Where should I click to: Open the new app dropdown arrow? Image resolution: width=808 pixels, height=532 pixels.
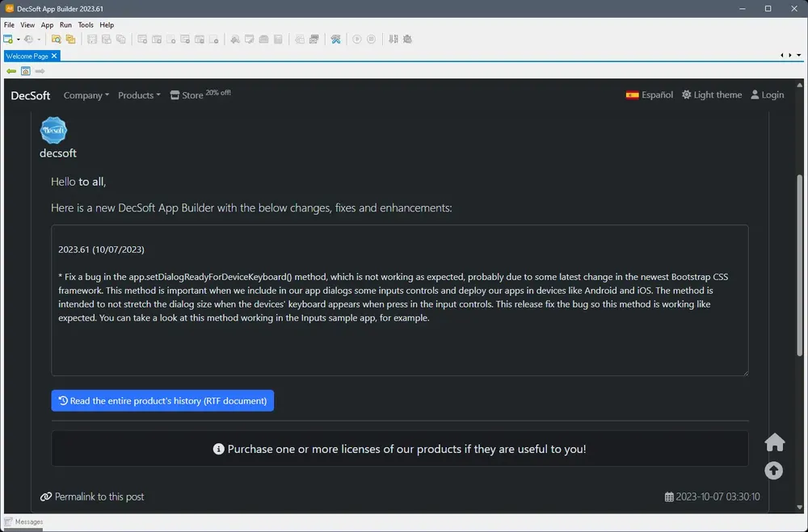(x=18, y=40)
